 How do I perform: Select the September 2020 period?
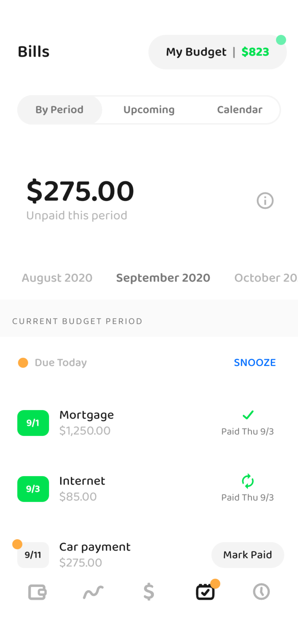click(x=163, y=278)
